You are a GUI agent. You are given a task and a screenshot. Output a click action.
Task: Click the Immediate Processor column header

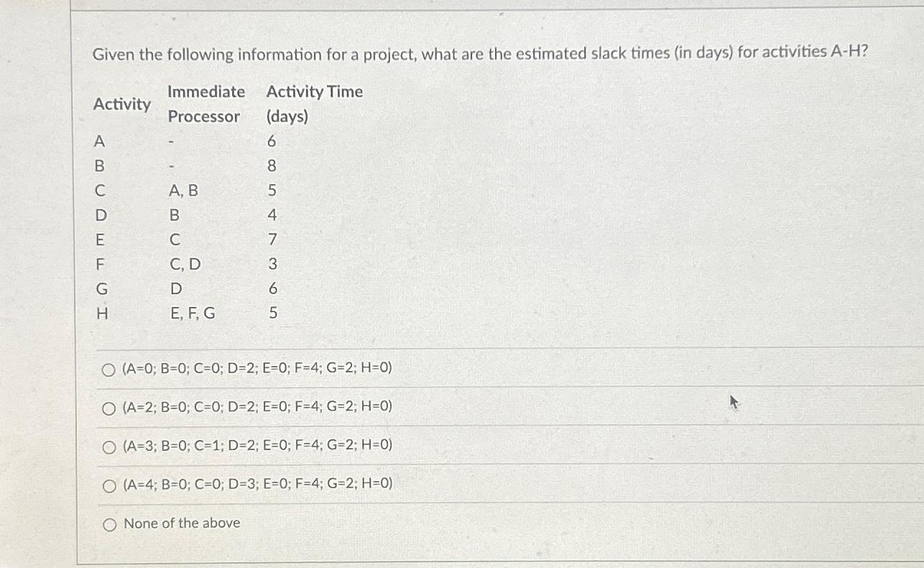point(205,104)
